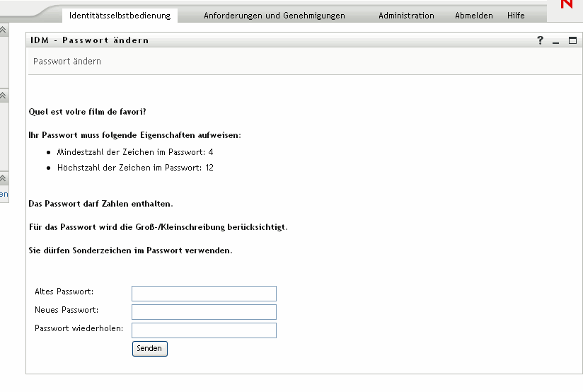
Task: Click the red Novell N logo
Action: 567,4
